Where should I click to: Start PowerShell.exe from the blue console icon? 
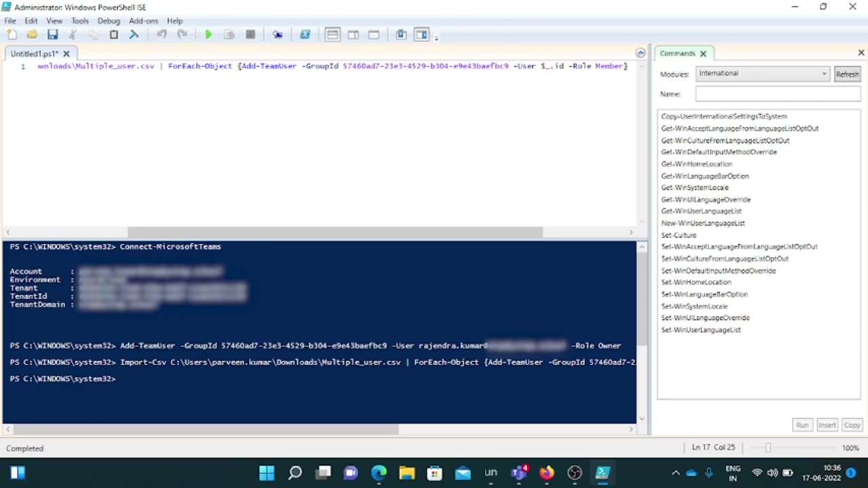click(305, 35)
